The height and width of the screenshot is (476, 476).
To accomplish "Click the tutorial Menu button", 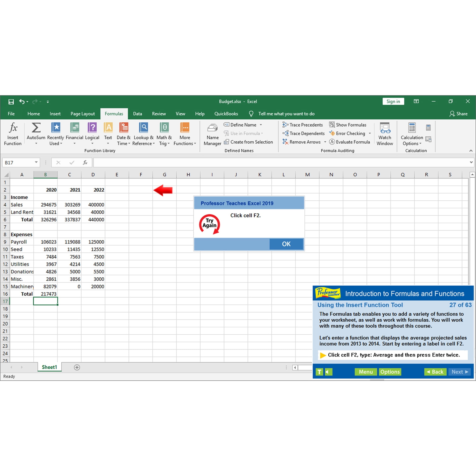I will point(366,372).
